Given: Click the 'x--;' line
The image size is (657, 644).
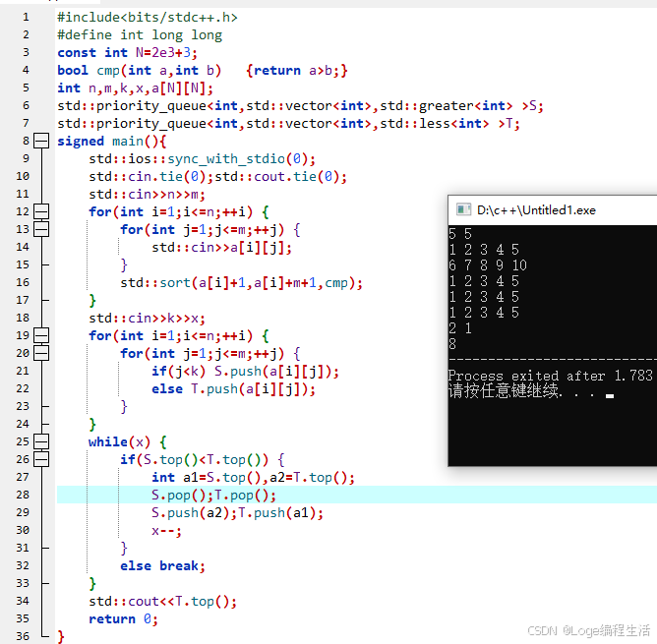Looking at the screenshot, I should [167, 531].
